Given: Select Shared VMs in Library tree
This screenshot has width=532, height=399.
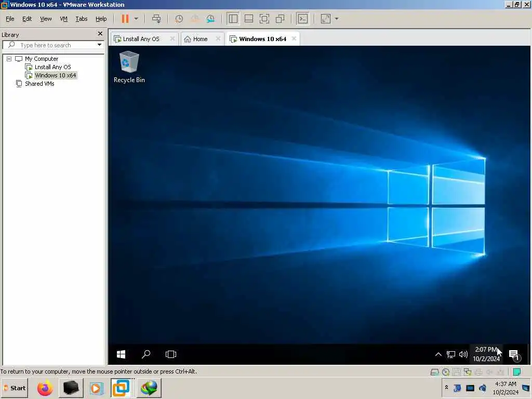Looking at the screenshot, I should coord(39,84).
